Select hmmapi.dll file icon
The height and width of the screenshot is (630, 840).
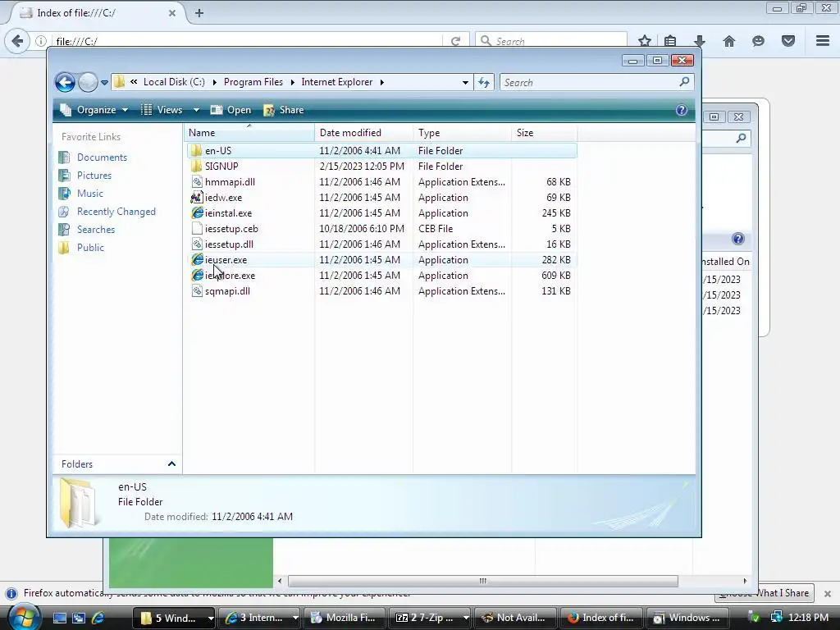(x=197, y=181)
